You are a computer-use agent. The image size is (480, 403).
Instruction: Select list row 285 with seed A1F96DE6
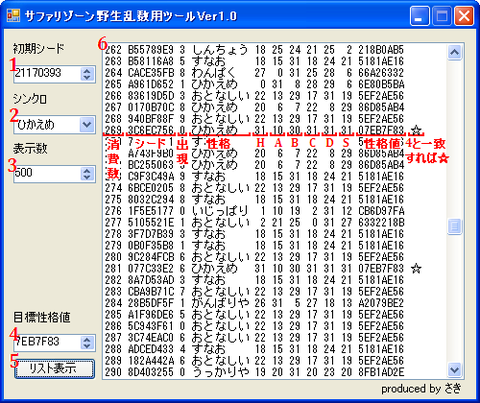pos(254,315)
